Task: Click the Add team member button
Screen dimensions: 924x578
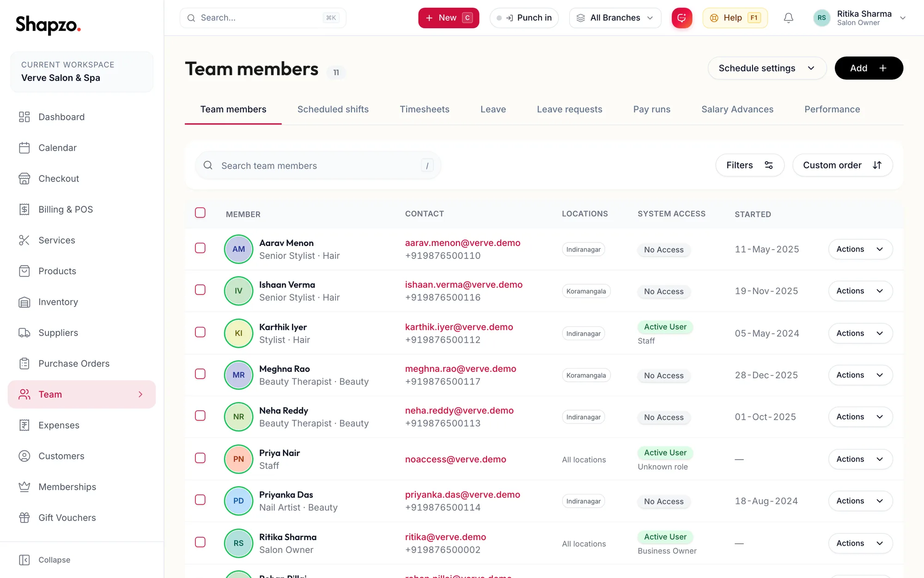Action: coord(869,68)
